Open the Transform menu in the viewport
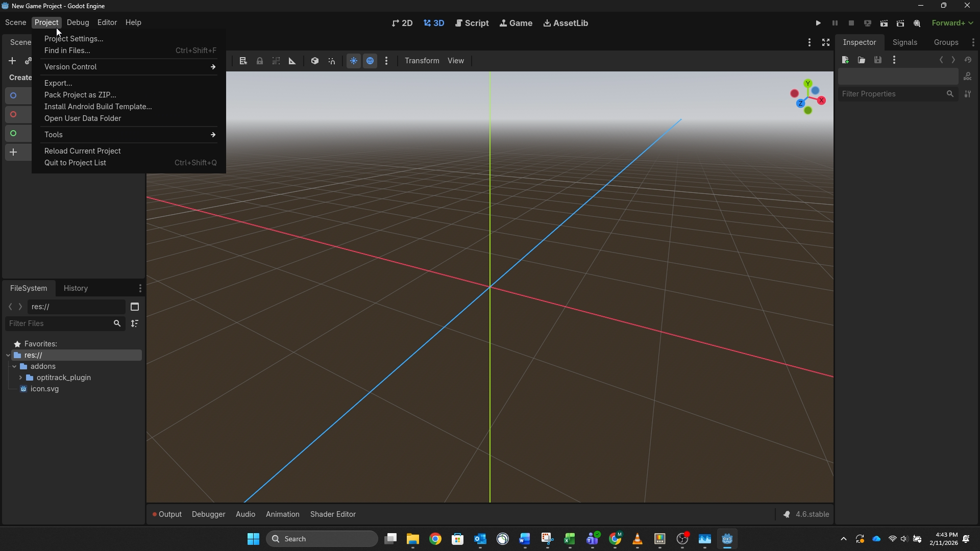The image size is (980, 551). tap(422, 61)
